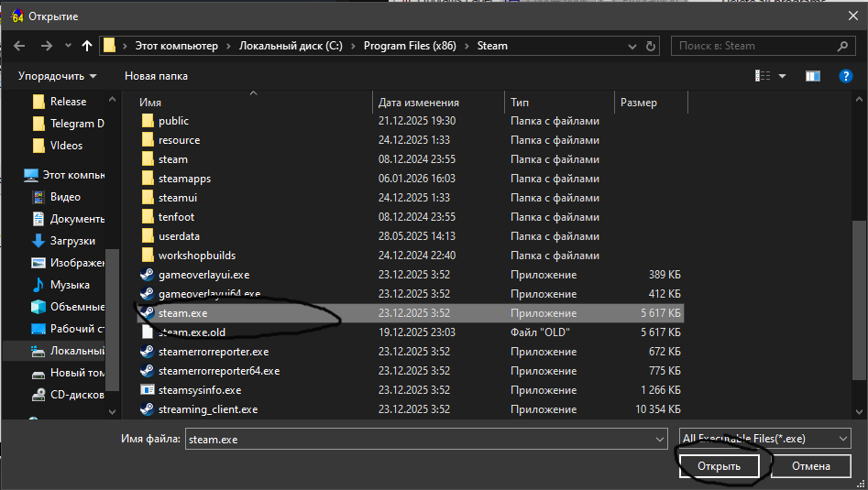Select steam.exe application icon

click(148, 313)
